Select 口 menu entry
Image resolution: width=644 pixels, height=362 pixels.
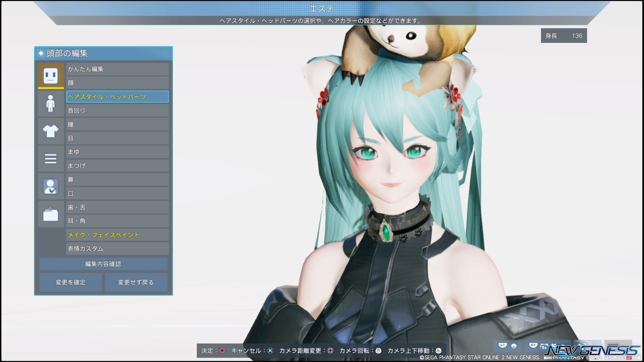tap(117, 193)
